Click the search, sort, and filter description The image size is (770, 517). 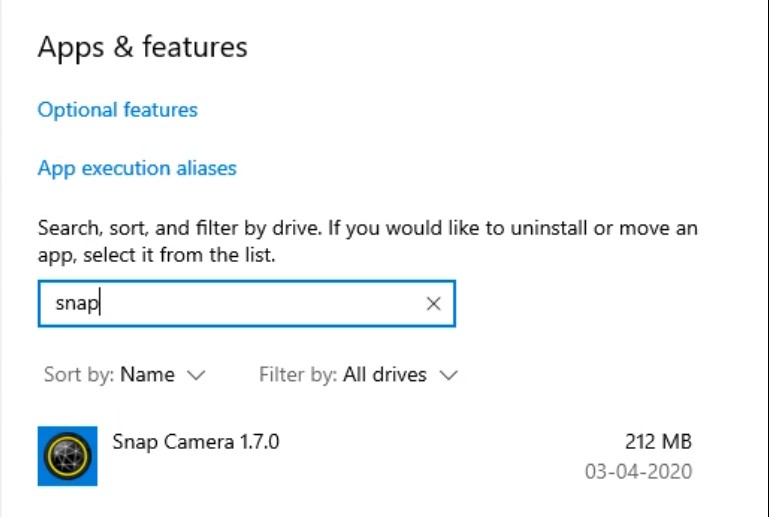click(367, 228)
